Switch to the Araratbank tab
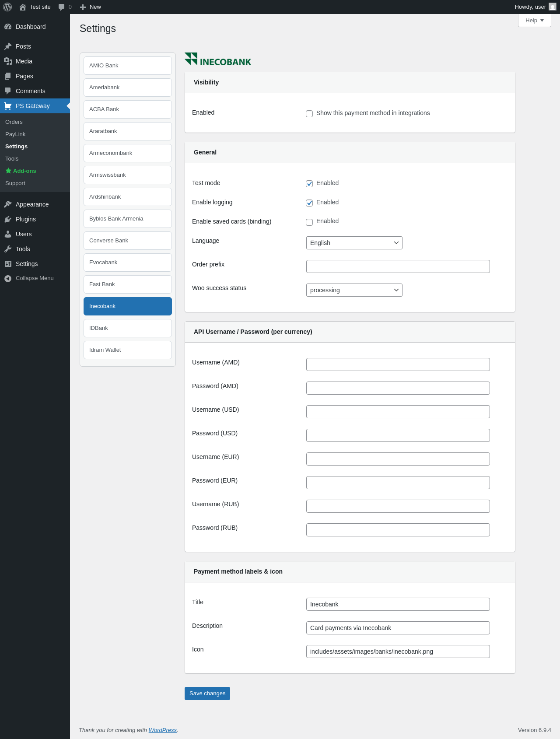 point(128,131)
